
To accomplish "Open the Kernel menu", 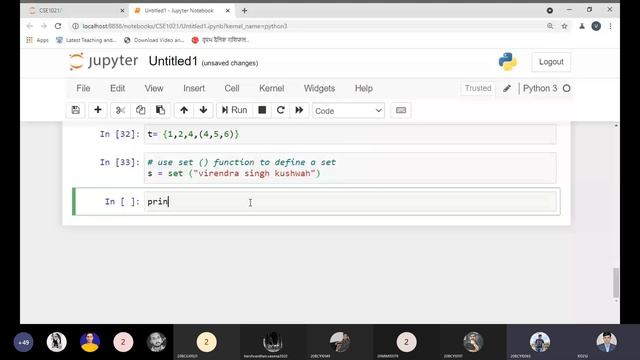I will coord(271,88).
